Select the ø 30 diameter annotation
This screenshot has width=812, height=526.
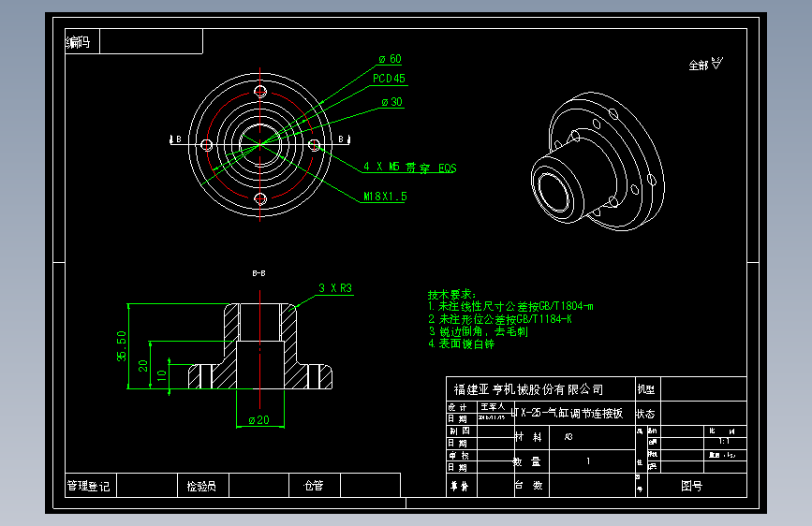click(x=392, y=102)
